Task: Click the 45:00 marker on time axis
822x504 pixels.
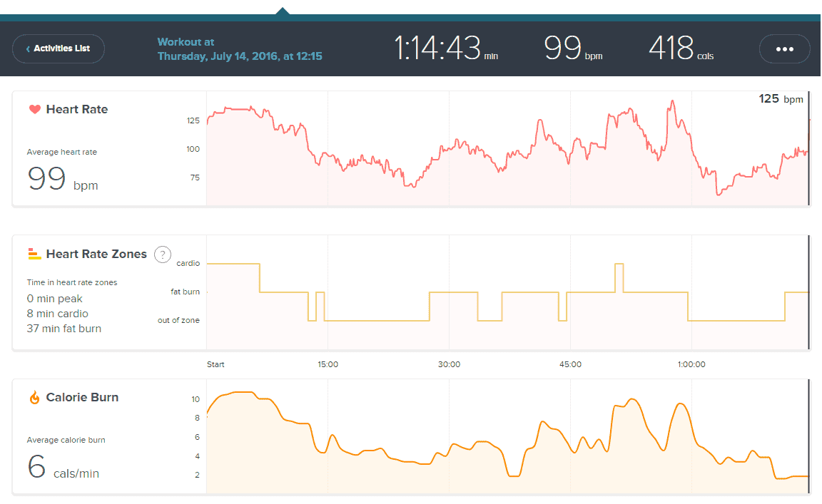Action: click(570, 364)
